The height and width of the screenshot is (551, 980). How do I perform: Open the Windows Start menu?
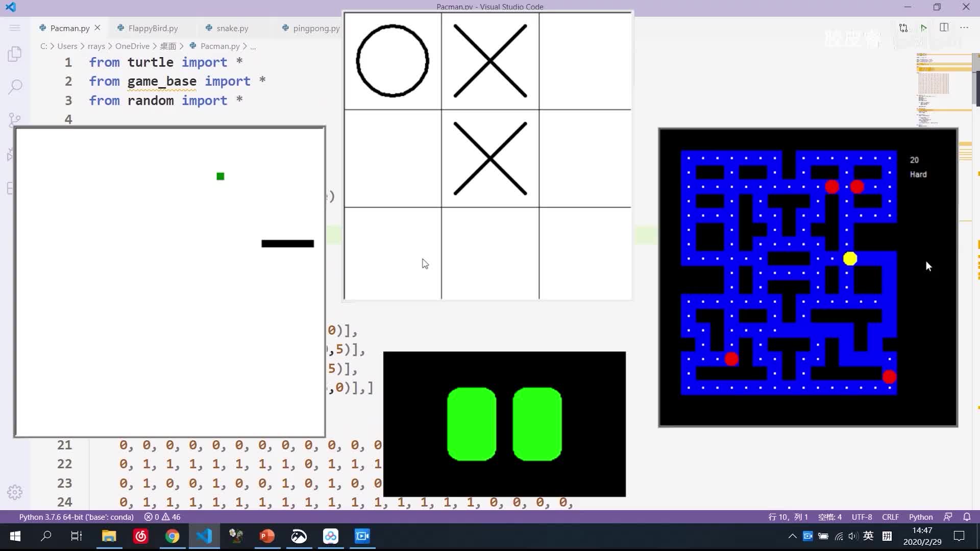(x=15, y=536)
